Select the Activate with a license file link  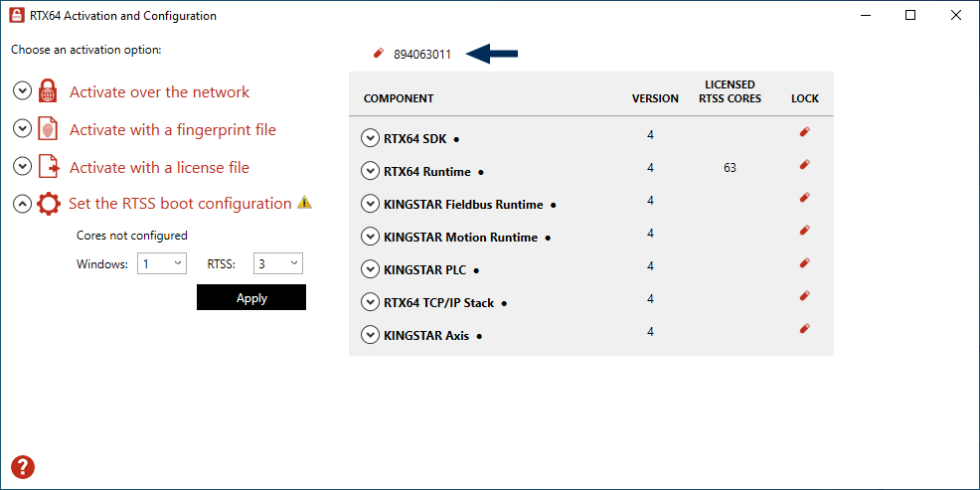coord(159,168)
